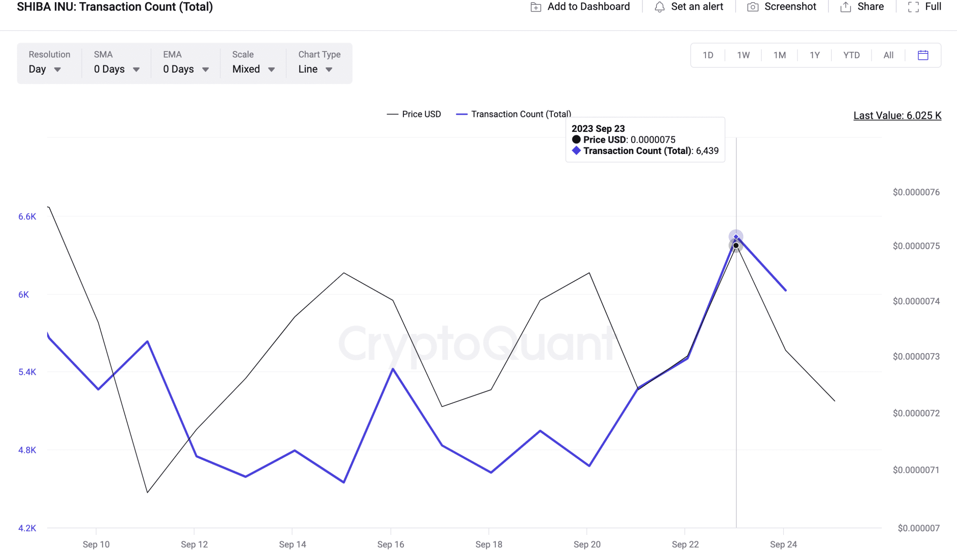Viewport: 957px width, 560px height.
Task: Toggle Price USD series in legend
Action: 421,114
